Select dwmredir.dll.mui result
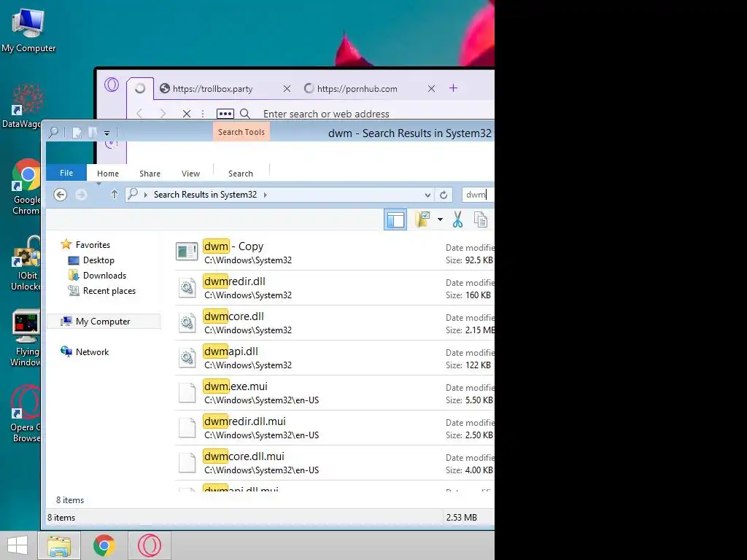This screenshot has width=747, height=560. [x=334, y=427]
